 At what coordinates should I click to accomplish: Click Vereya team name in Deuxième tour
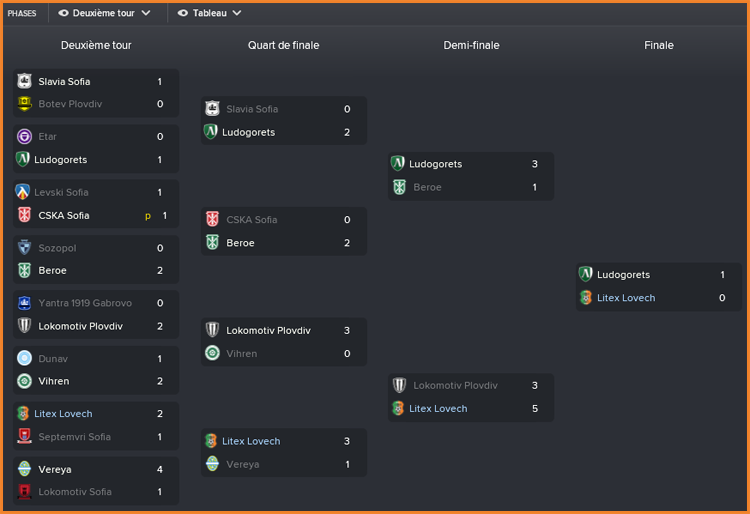[x=55, y=470]
